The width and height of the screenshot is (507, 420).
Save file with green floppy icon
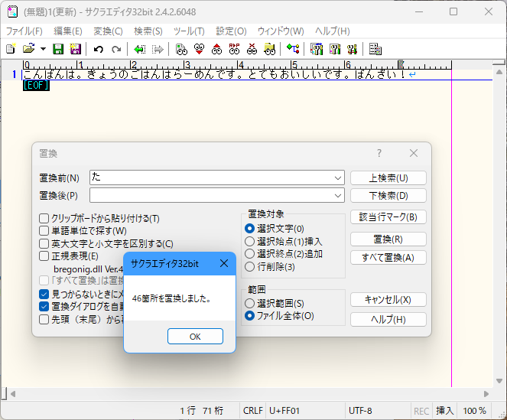[x=58, y=49]
